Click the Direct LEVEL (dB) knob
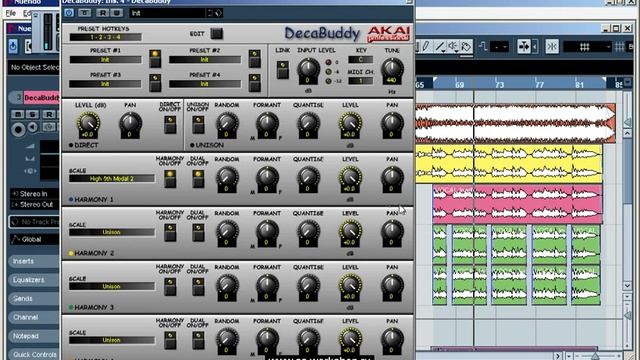The height and width of the screenshot is (360, 640). click(88, 124)
